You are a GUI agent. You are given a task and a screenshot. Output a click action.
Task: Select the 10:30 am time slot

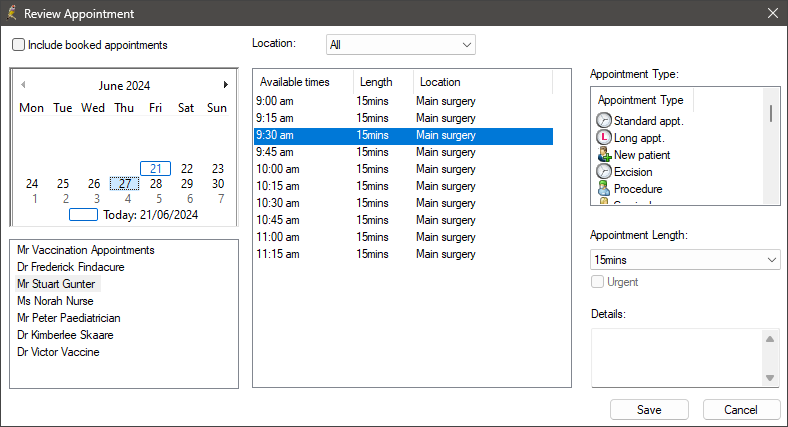click(x=404, y=203)
